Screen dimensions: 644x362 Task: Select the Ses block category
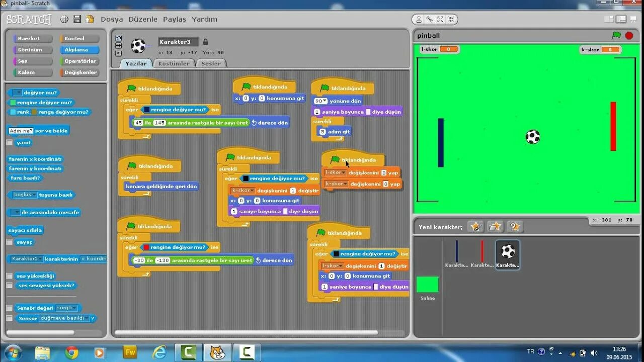point(33,61)
